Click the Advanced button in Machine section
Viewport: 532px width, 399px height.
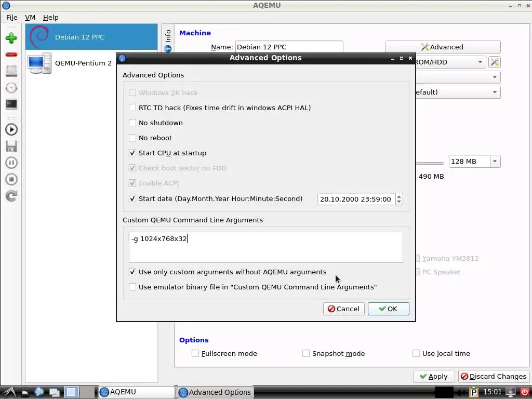point(443,47)
